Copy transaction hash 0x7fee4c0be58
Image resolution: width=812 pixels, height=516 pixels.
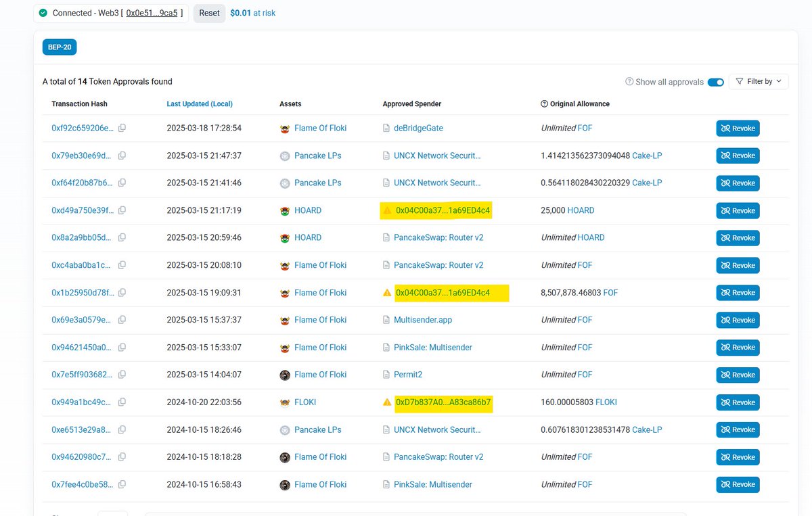point(122,484)
